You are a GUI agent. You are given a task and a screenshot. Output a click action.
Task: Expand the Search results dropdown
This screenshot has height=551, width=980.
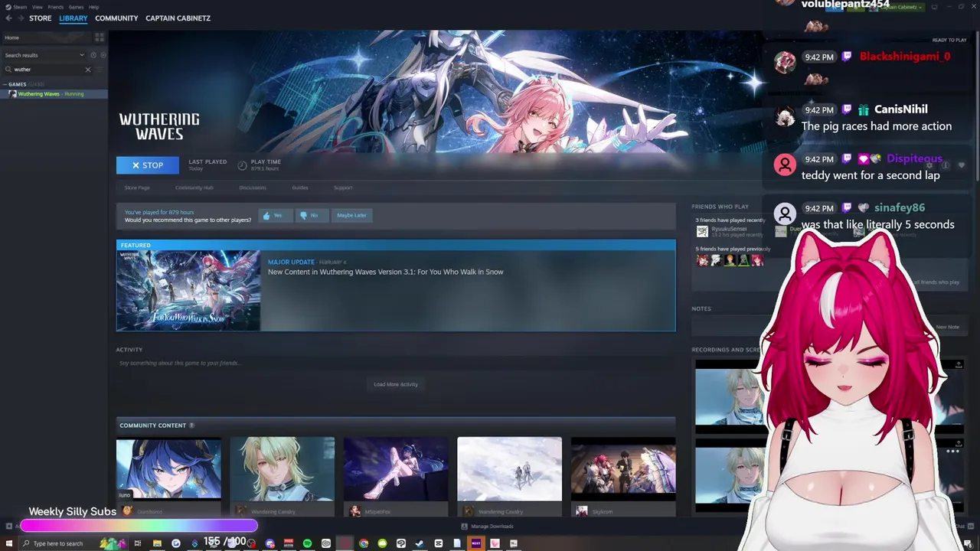tap(44, 55)
